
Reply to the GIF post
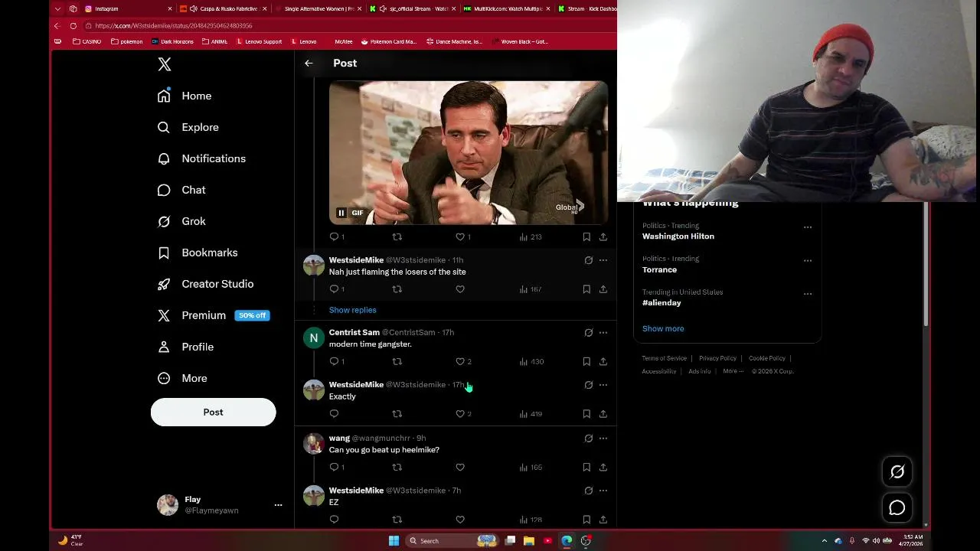click(334, 237)
